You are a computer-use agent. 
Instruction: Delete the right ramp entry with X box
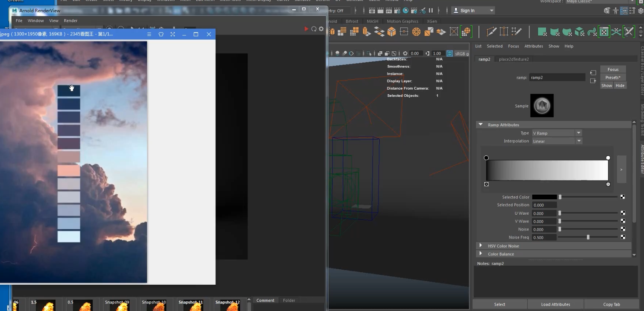pos(608,184)
